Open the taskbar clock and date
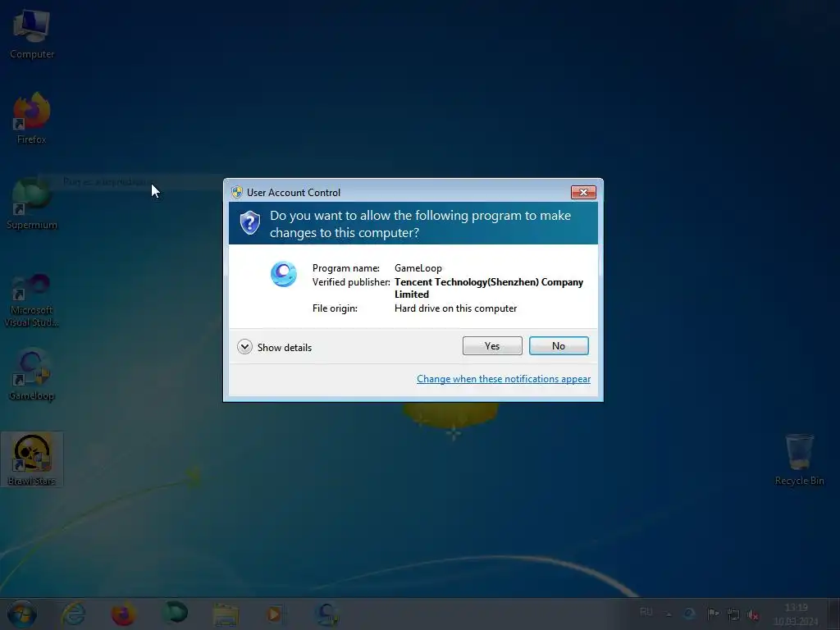Viewport: 840px width, 630px height. (796, 614)
